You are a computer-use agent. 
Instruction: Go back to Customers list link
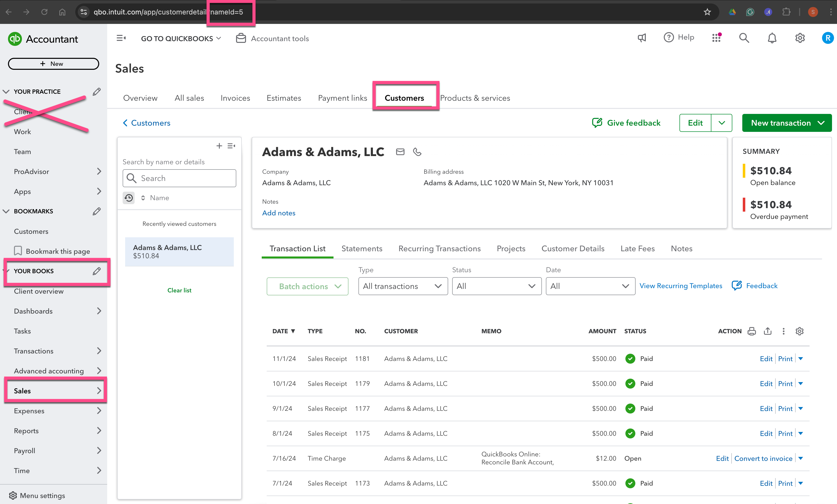tap(146, 123)
